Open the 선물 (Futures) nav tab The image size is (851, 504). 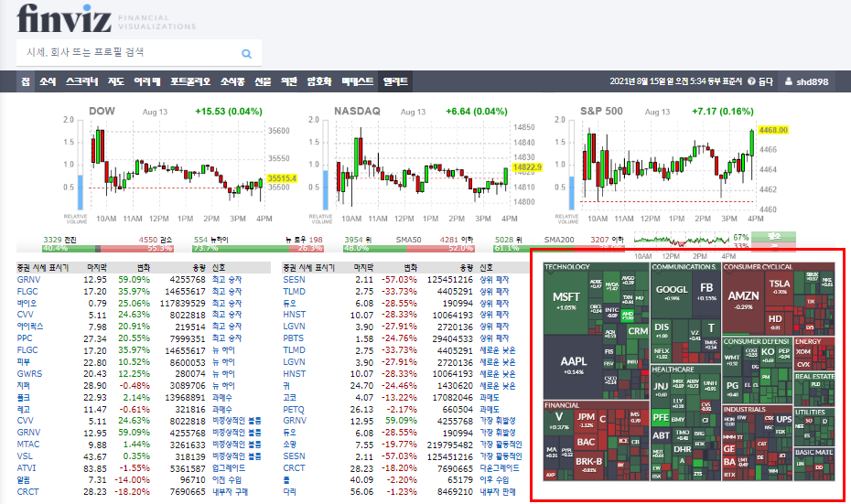click(x=263, y=81)
